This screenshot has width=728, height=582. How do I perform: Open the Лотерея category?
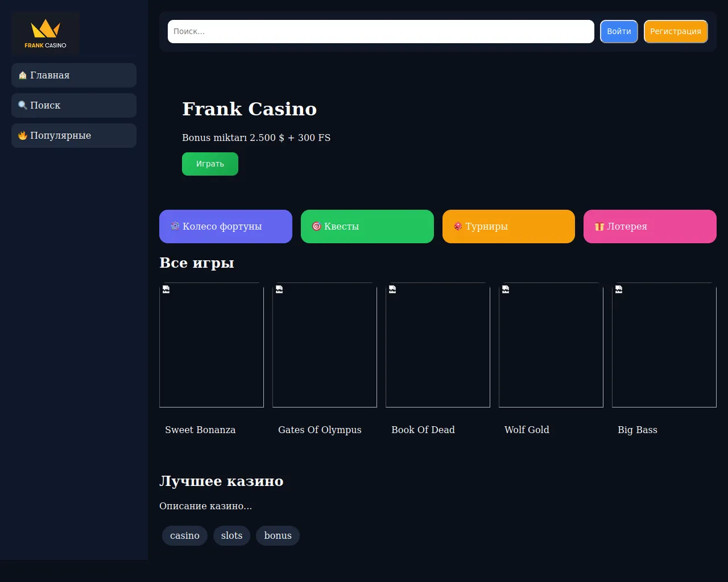pyautogui.click(x=650, y=226)
